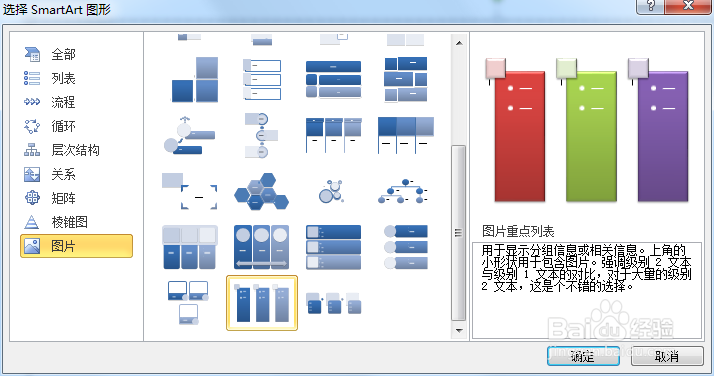This screenshot has height=376, width=714.
Task: Select the ascending square blocks layout
Action: point(195,80)
